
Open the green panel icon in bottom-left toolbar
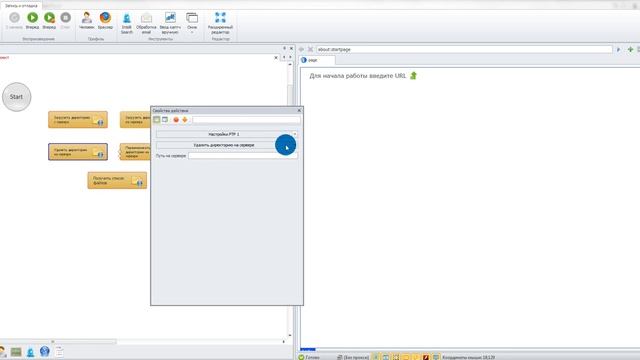click(x=16, y=352)
